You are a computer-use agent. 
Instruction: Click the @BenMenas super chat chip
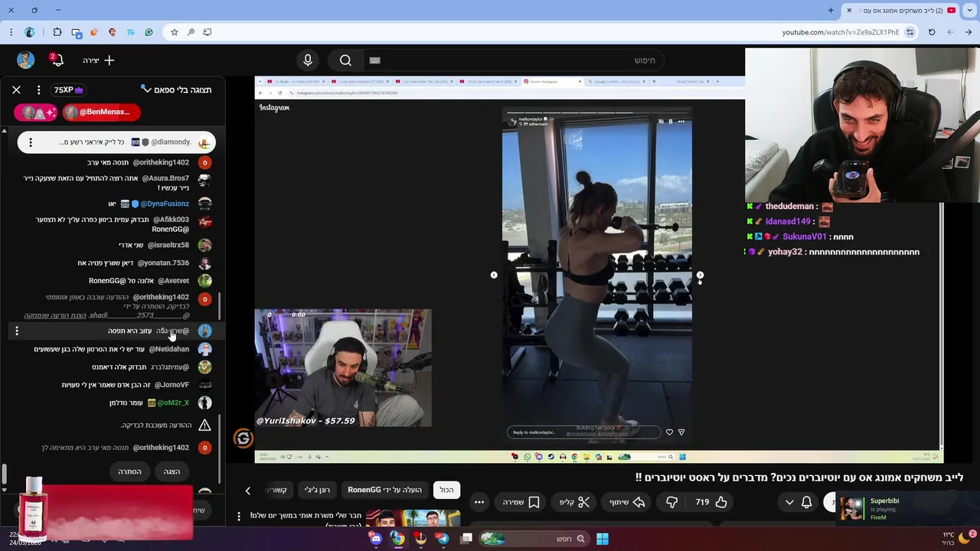click(101, 112)
